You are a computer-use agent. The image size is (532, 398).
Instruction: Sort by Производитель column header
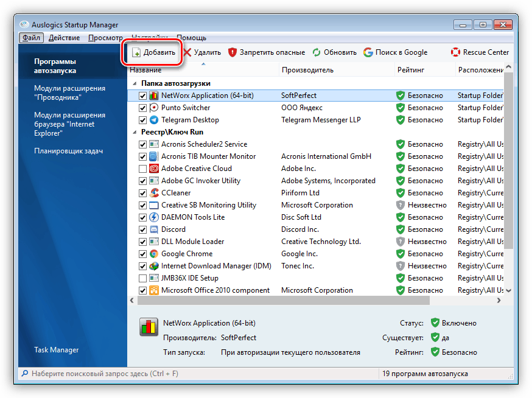tap(337, 70)
